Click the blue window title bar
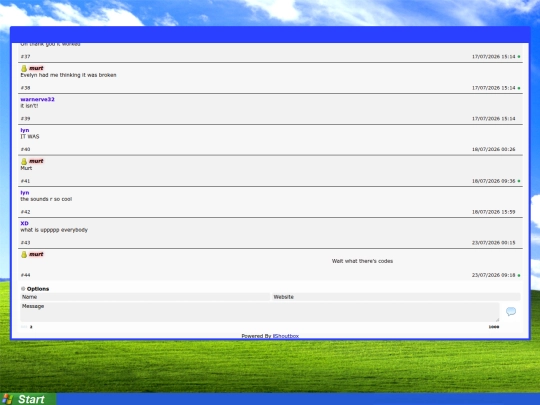The image size is (540, 405). [270, 34]
